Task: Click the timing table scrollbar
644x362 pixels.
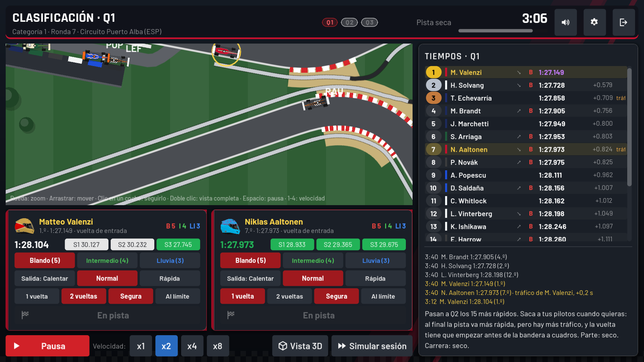Action: point(629,127)
